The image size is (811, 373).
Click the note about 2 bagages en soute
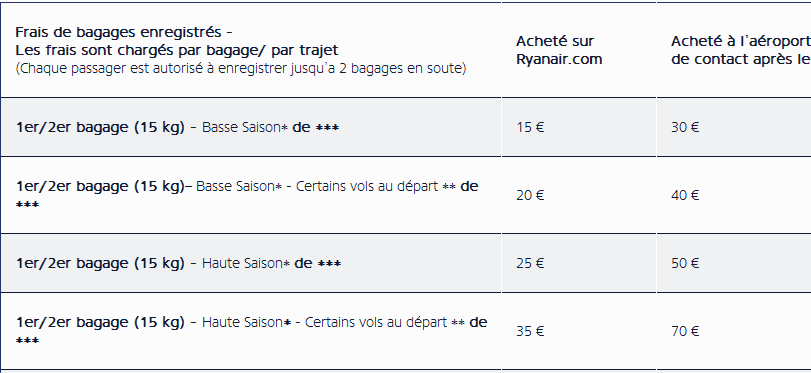pyautogui.click(x=241, y=69)
